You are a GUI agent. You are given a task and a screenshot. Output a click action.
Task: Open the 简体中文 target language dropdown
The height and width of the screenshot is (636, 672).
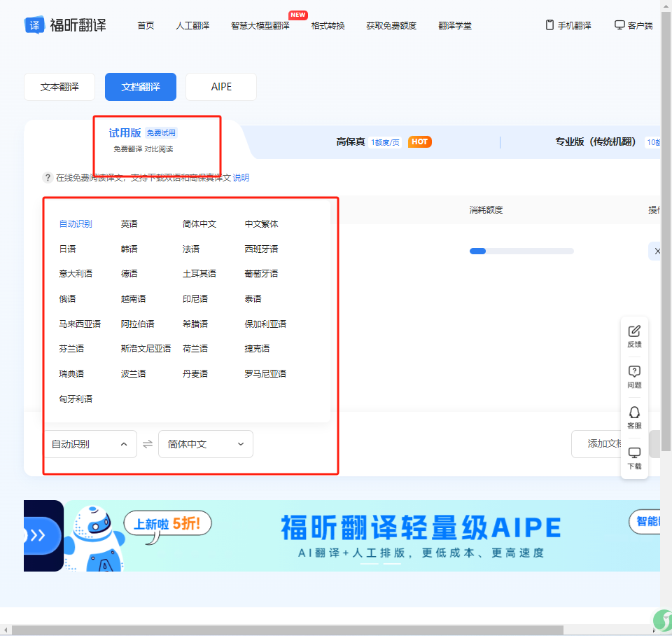click(x=206, y=444)
